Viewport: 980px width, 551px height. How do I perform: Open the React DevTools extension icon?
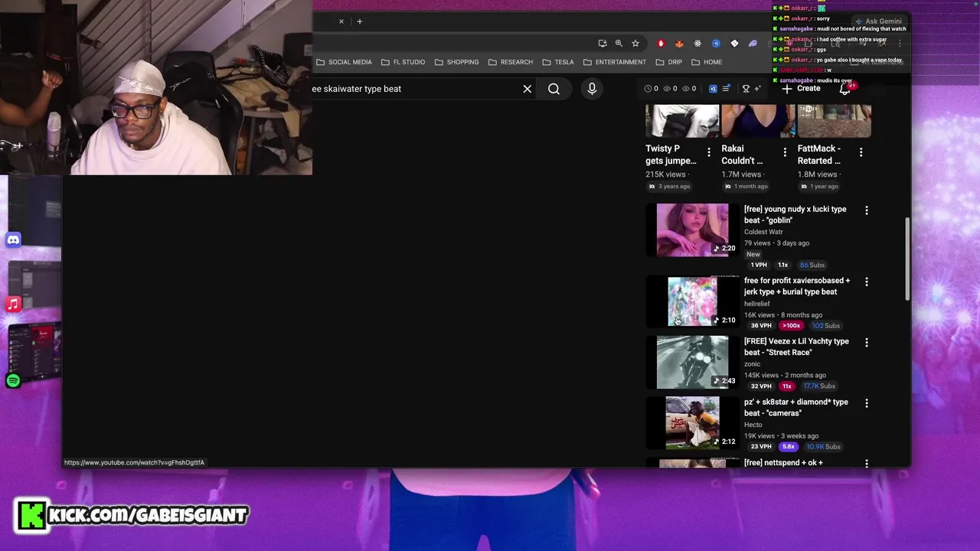click(x=697, y=44)
